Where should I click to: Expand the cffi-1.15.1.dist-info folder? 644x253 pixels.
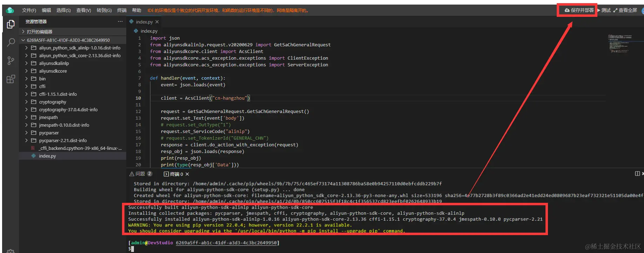pyautogui.click(x=73, y=94)
